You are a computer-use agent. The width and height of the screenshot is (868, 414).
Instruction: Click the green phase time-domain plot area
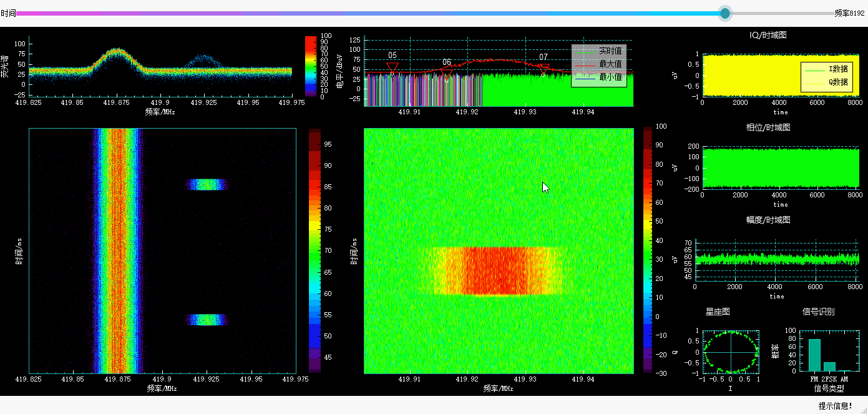click(781, 167)
